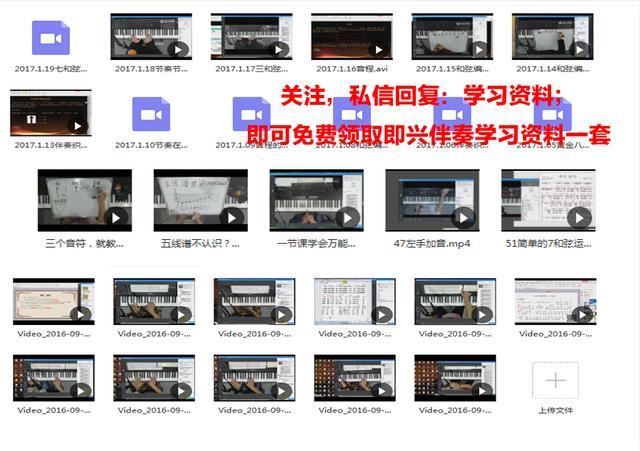This screenshot has width=640, height=451.
Task: Click the 上传文件 label
Action: point(555,410)
